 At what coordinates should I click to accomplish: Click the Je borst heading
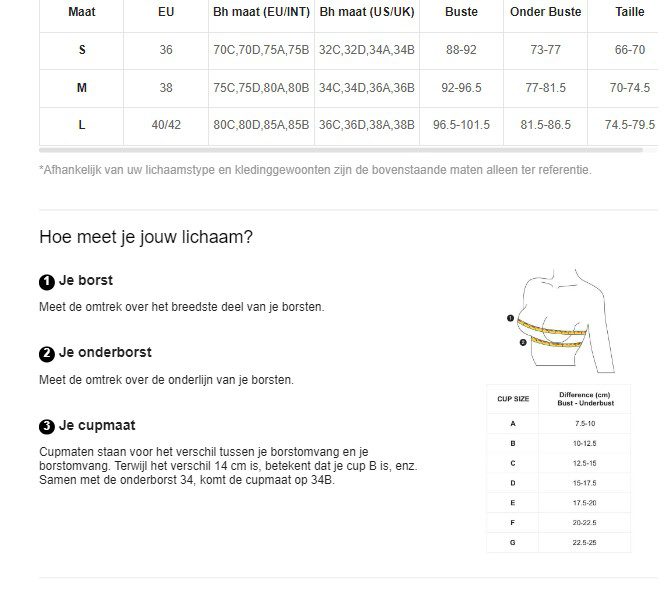86,280
